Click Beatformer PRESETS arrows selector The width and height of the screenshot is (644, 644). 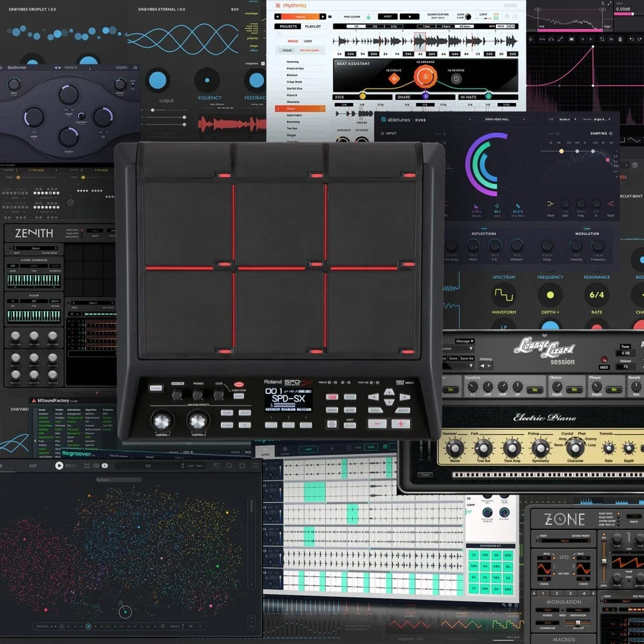pos(57,68)
